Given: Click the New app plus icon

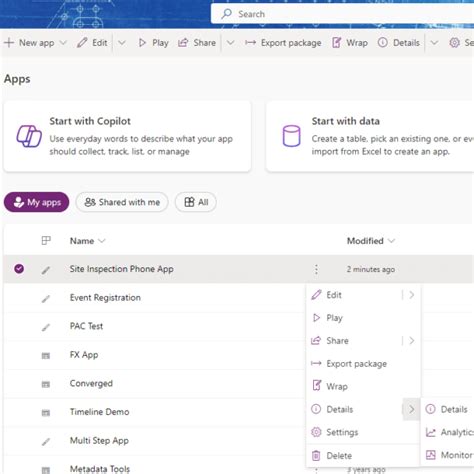Looking at the screenshot, I should tap(9, 43).
